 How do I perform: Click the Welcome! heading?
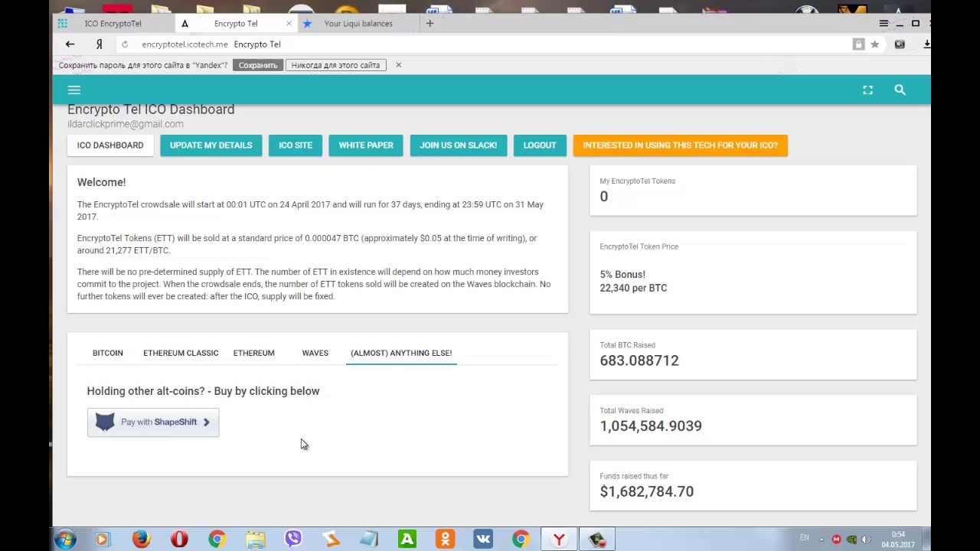click(x=101, y=182)
